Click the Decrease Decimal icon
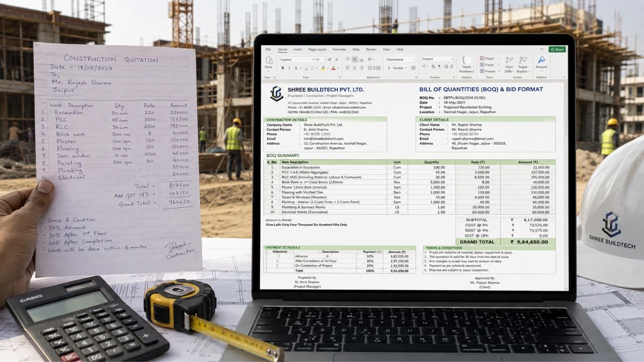This screenshot has height=362, width=644. (x=451, y=66)
